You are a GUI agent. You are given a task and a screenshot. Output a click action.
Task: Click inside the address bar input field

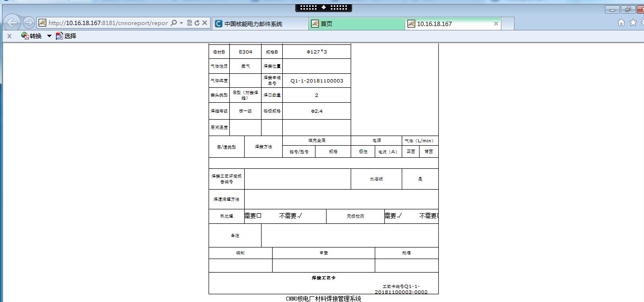pyautogui.click(x=106, y=22)
